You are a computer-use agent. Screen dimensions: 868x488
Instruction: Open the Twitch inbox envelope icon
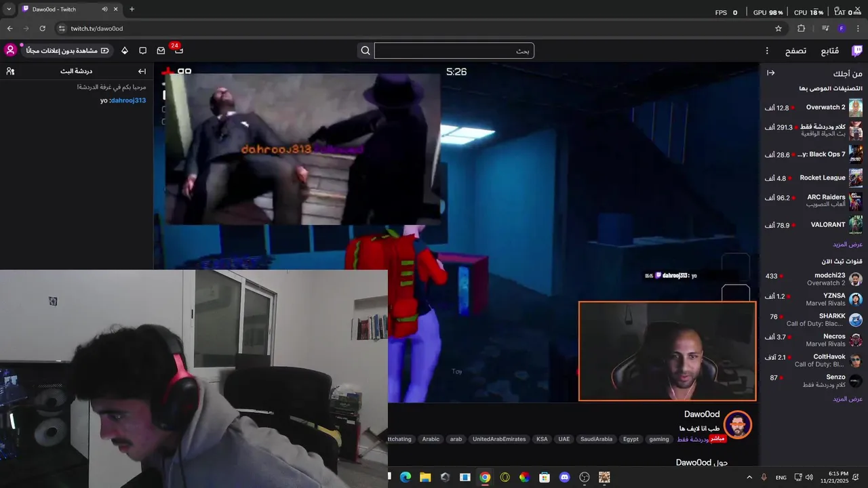click(x=161, y=51)
